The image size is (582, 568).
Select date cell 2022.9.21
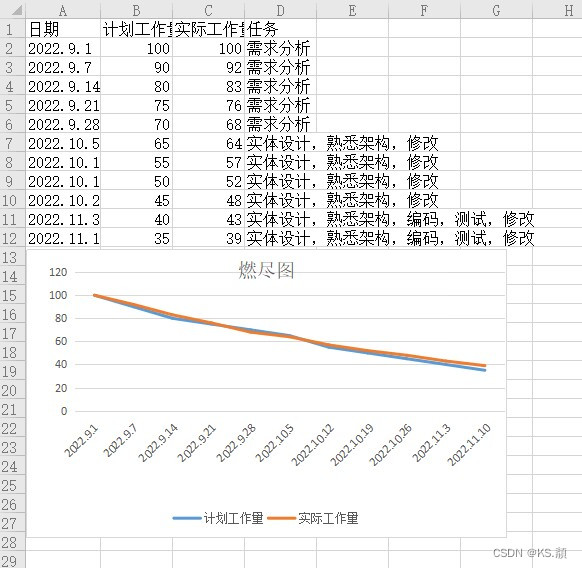(x=63, y=105)
